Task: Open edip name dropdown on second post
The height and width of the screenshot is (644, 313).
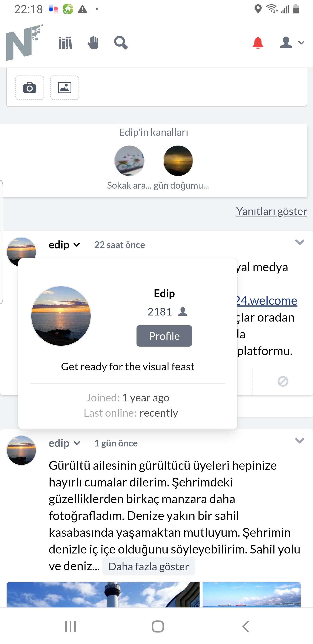Action: [x=65, y=443]
